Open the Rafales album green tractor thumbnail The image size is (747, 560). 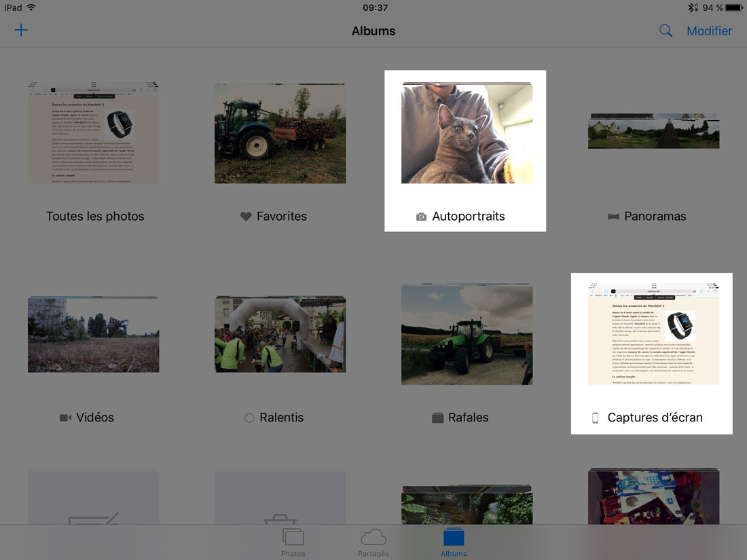tap(467, 334)
